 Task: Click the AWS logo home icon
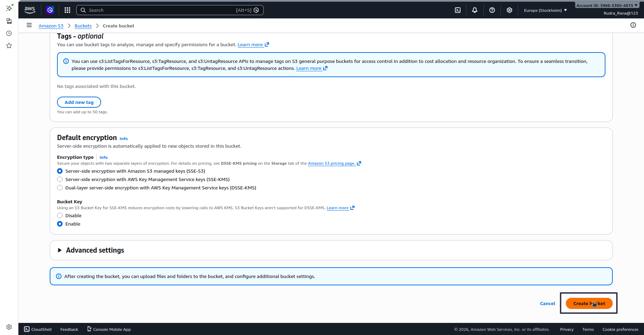(x=30, y=10)
